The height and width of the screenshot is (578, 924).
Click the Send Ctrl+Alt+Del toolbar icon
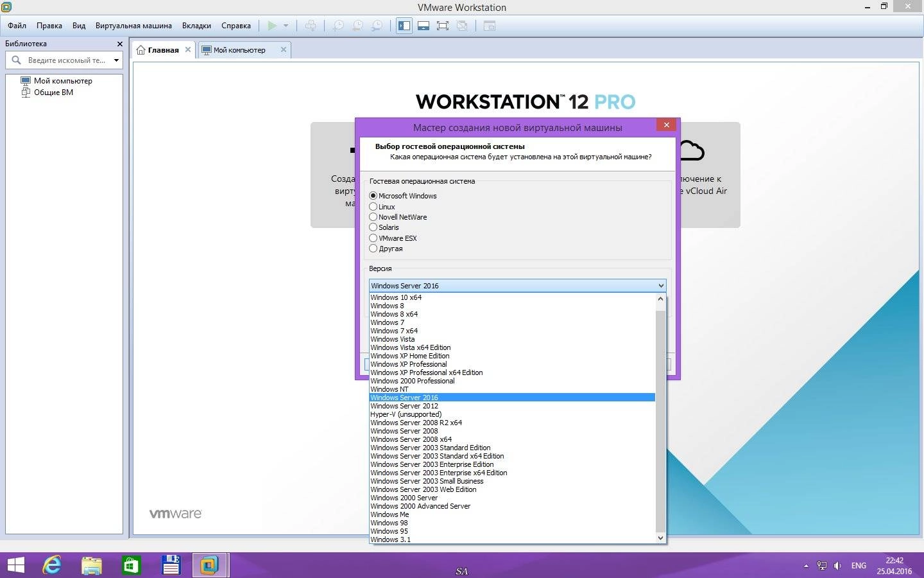point(311,26)
